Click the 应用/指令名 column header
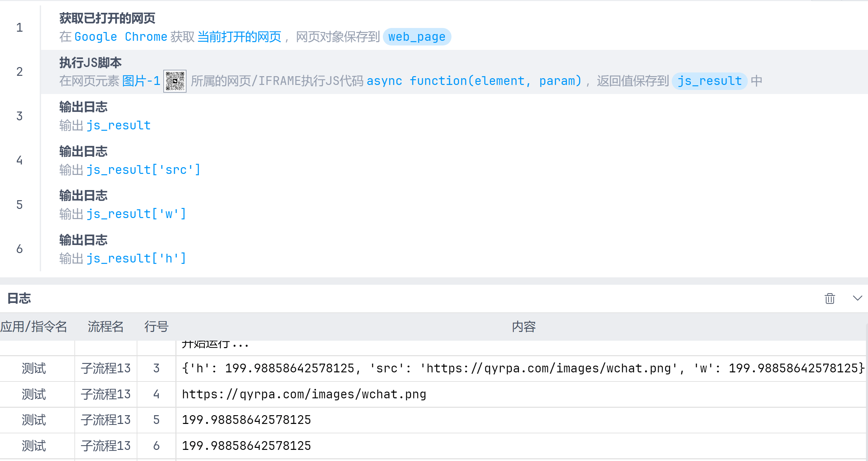The image size is (868, 461). [34, 327]
